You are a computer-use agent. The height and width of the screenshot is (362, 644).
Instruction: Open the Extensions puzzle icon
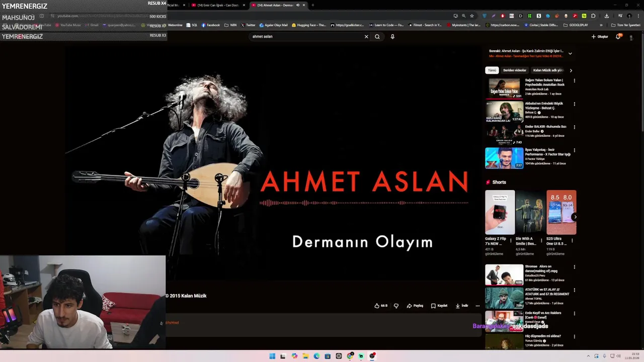pyautogui.click(x=593, y=16)
